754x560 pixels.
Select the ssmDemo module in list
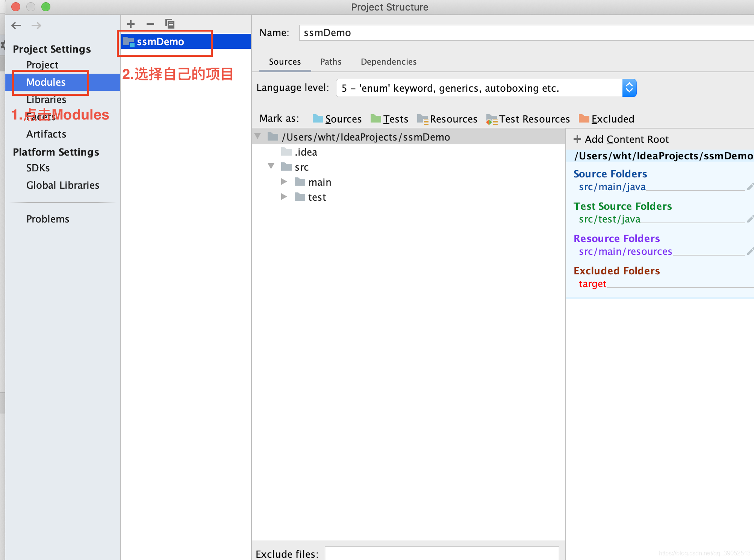(x=160, y=42)
